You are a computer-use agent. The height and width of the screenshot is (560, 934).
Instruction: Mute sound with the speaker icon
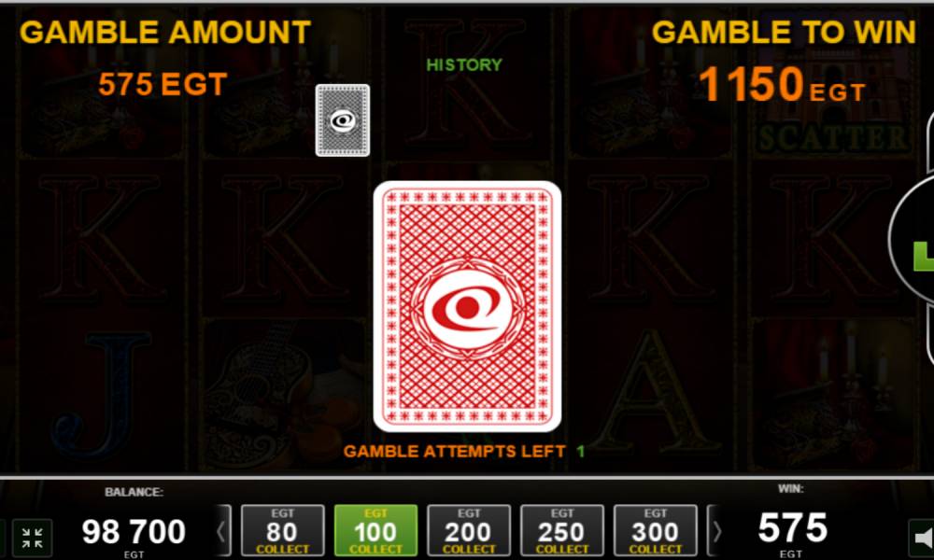coord(922,538)
